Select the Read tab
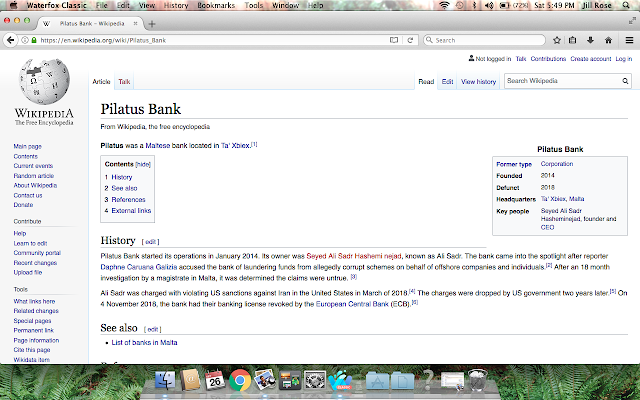The height and width of the screenshot is (400, 640). 426,82
